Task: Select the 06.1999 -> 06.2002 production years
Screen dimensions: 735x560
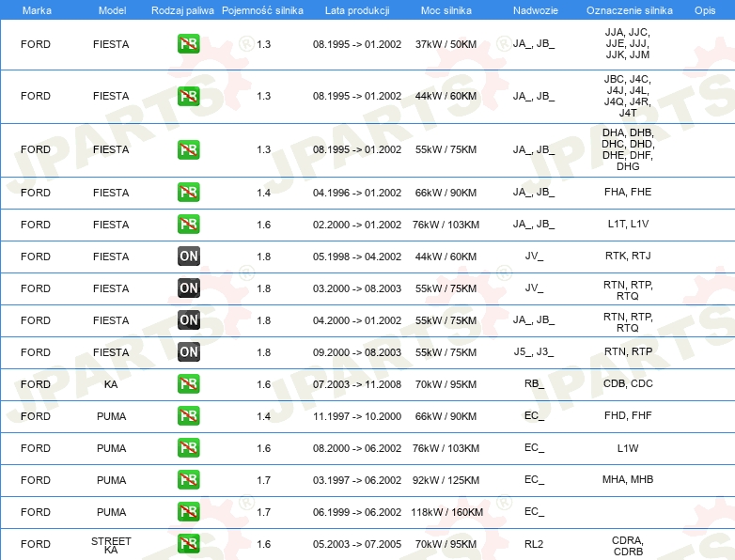Action: (357, 512)
